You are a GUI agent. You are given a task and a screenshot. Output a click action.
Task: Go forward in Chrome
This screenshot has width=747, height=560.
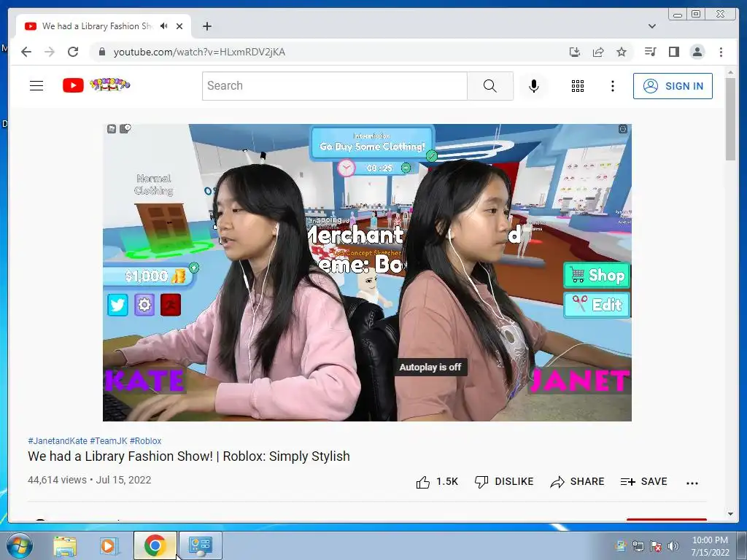[50, 52]
